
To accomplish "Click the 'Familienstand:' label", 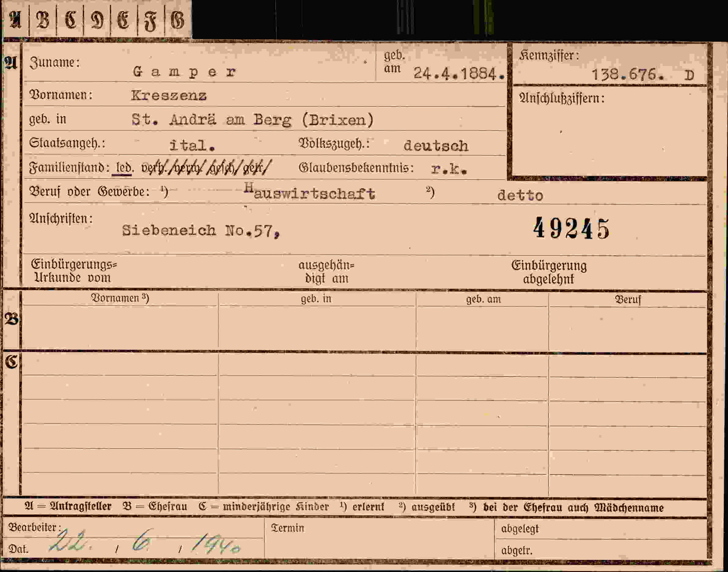I will tap(69, 168).
